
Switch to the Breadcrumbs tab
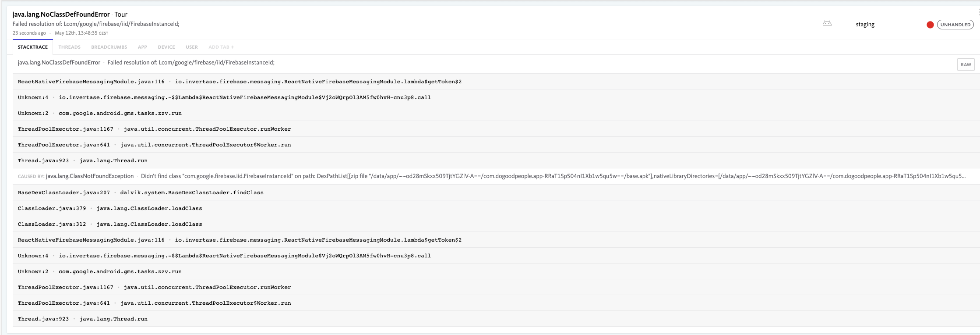[109, 47]
